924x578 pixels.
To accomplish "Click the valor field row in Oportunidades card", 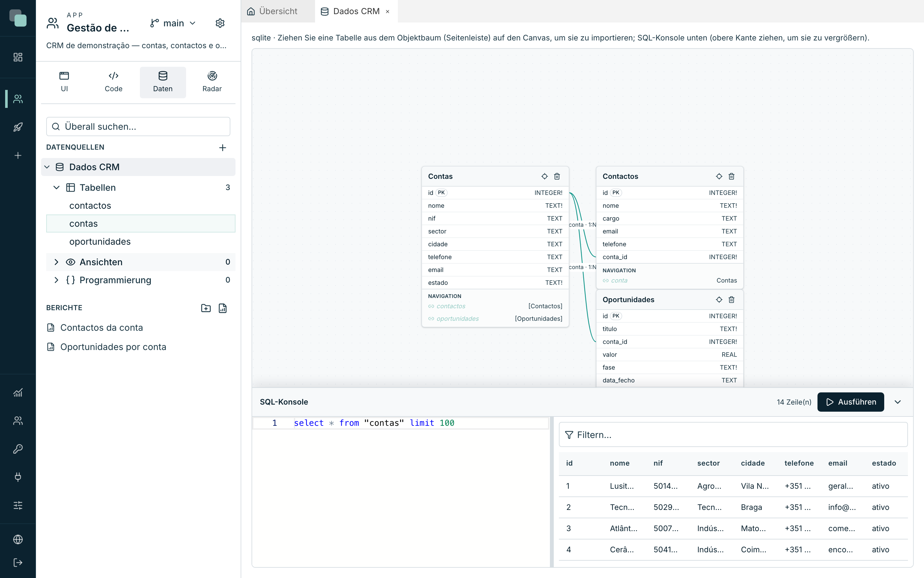I will coord(669,355).
